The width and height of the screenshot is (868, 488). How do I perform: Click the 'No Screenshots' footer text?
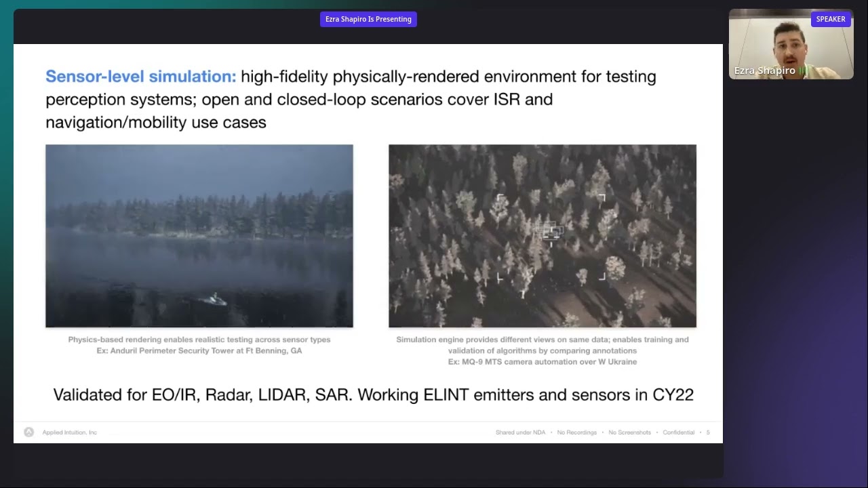click(x=629, y=432)
